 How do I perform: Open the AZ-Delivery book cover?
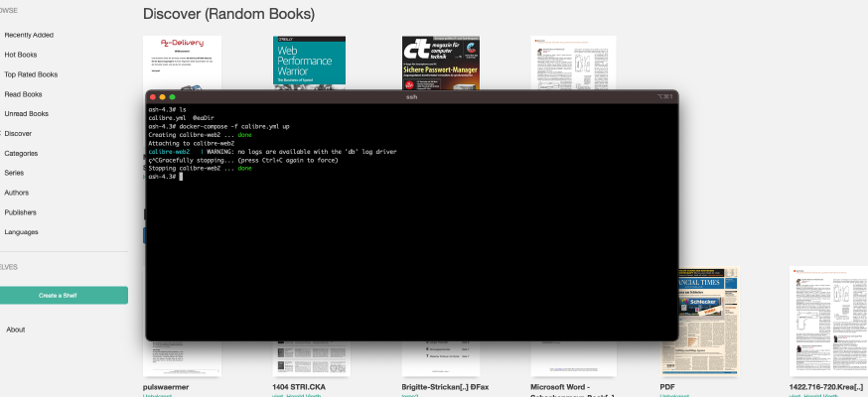tap(182, 63)
